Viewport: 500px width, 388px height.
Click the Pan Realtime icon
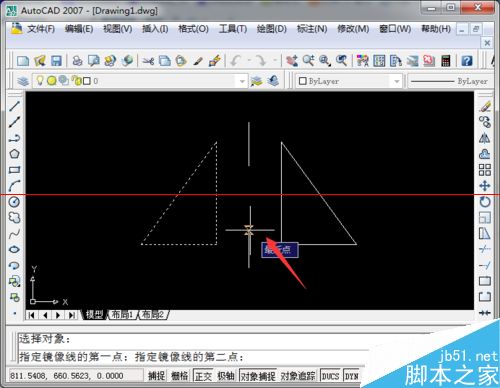[x=292, y=61]
